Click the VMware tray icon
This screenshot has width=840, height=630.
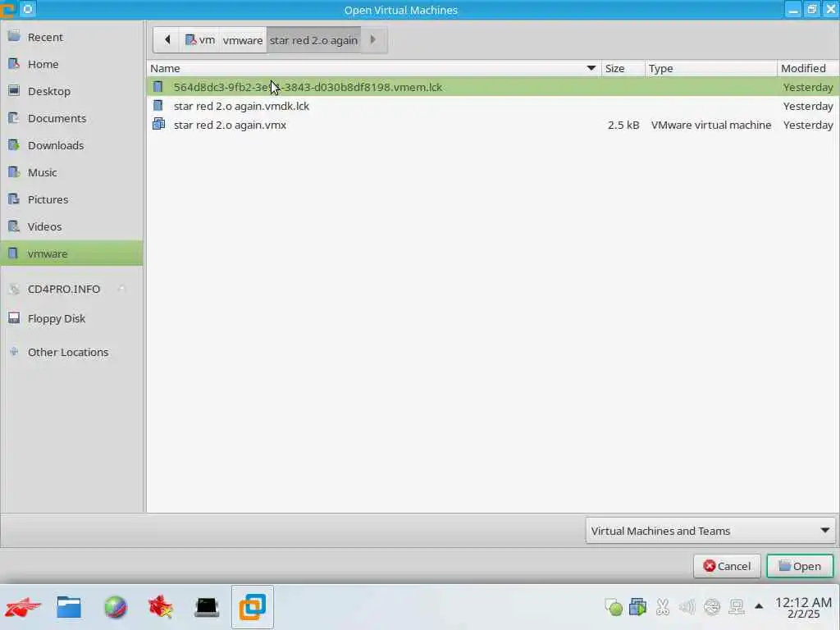637,607
